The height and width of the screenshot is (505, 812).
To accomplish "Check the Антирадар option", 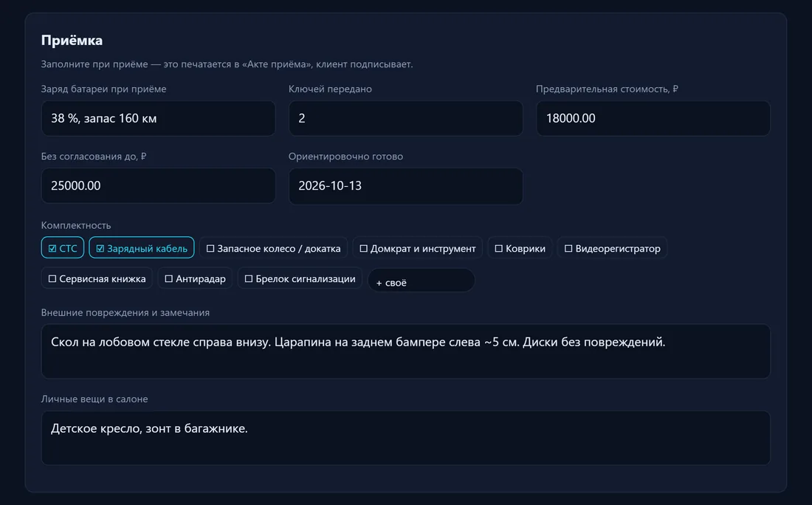I will tap(195, 278).
